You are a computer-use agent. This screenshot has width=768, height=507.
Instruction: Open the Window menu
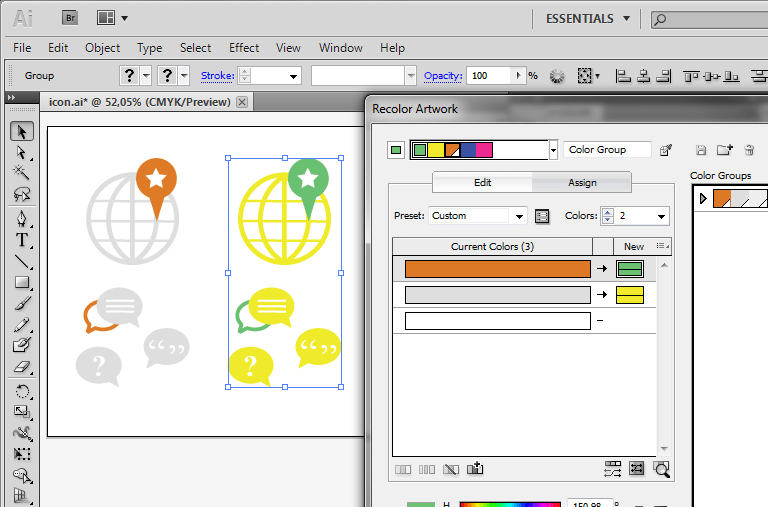pos(341,48)
